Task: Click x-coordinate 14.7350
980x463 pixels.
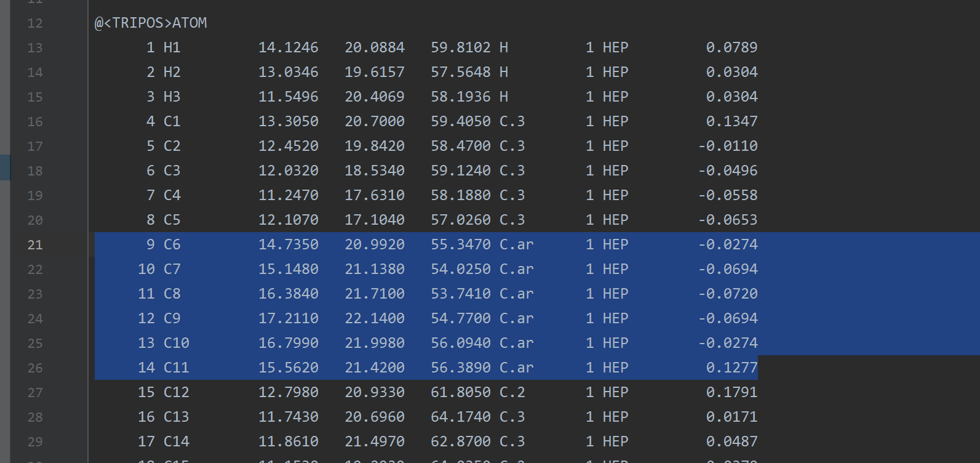Action: pos(289,244)
